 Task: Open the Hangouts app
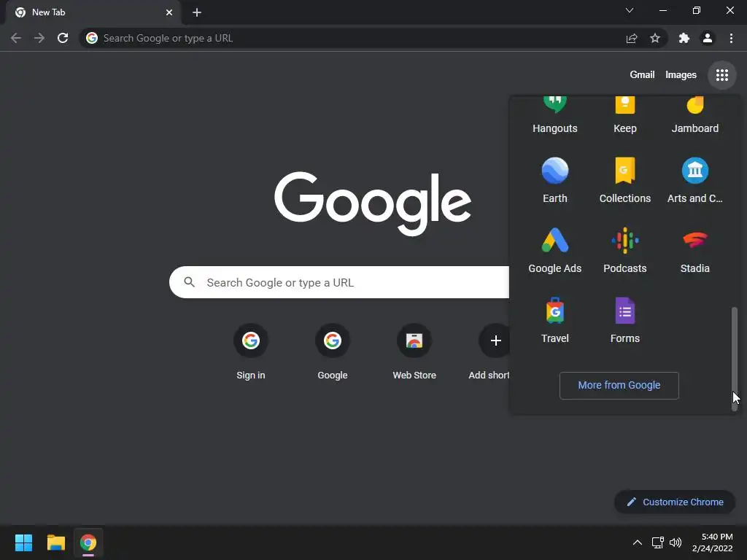coord(554,114)
